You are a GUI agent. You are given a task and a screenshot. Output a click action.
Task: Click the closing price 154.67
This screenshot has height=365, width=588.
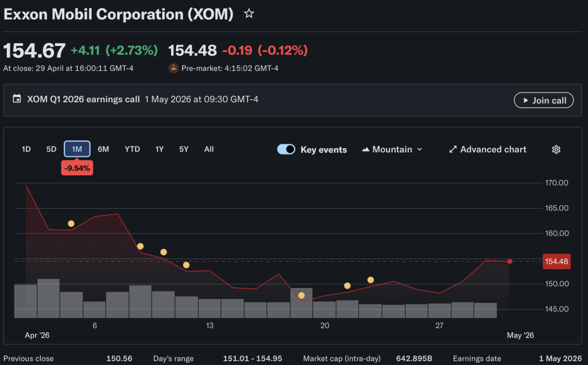pos(34,51)
